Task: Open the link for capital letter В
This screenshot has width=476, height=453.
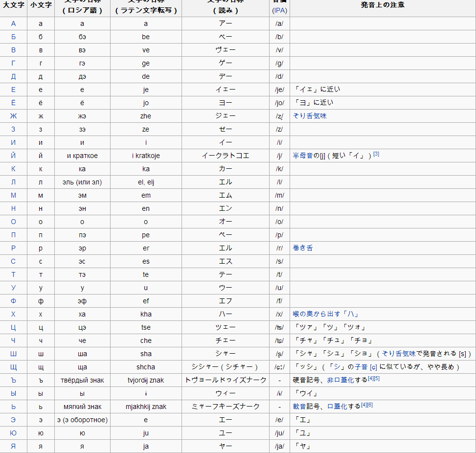Action: click(13, 50)
